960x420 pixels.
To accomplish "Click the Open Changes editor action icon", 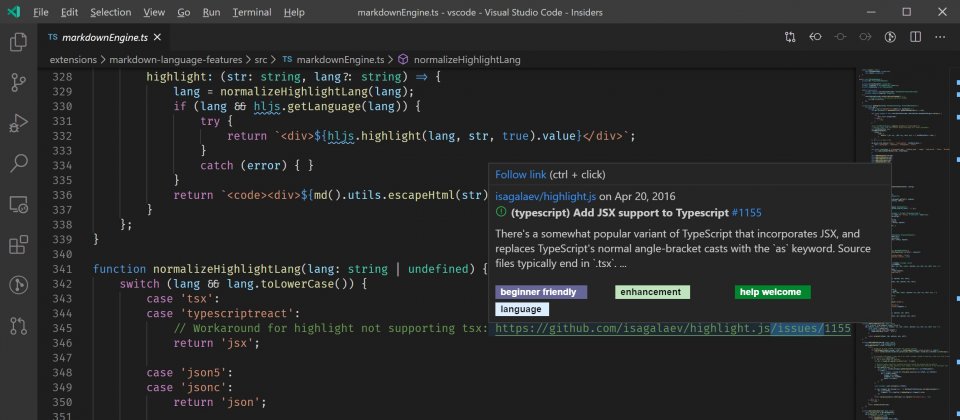I will 790,37.
